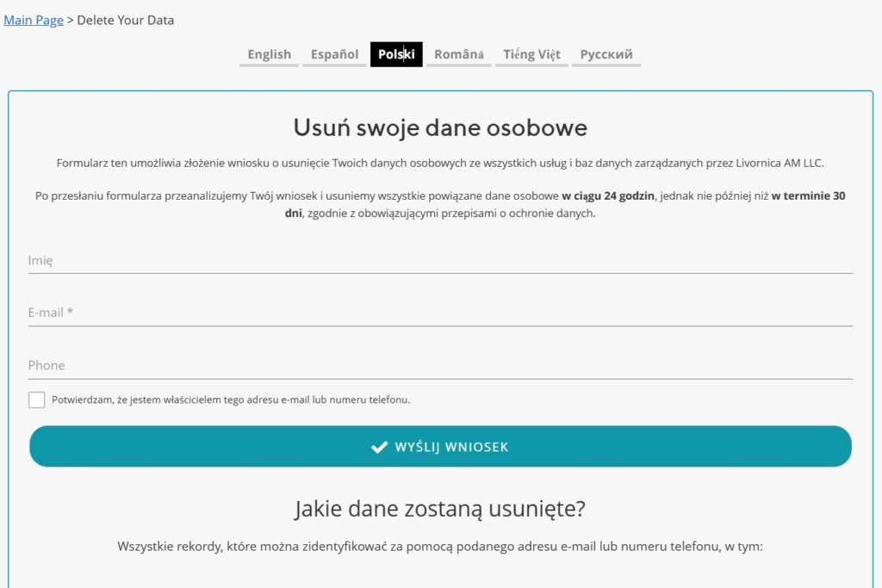Click the checkmark icon on submit button
This screenshot has height=588, width=882.
tap(378, 447)
